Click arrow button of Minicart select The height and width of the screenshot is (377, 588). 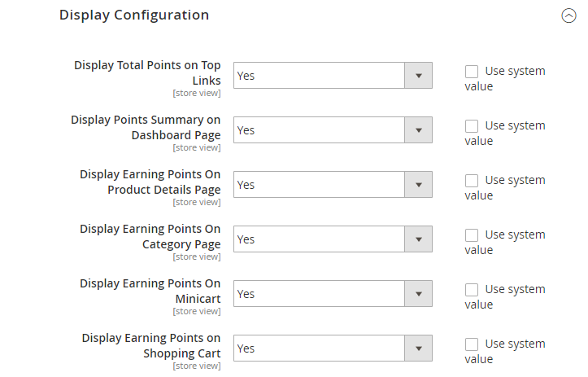pos(419,294)
